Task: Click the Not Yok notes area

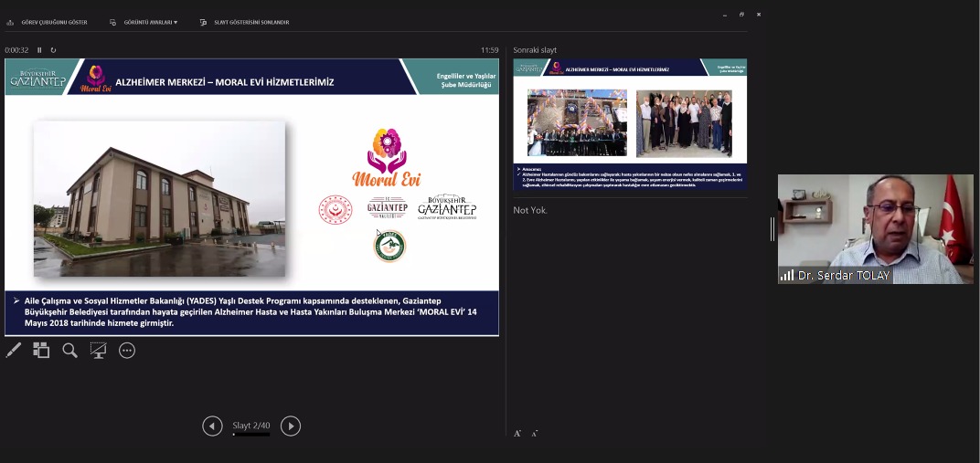Action: [x=530, y=210]
